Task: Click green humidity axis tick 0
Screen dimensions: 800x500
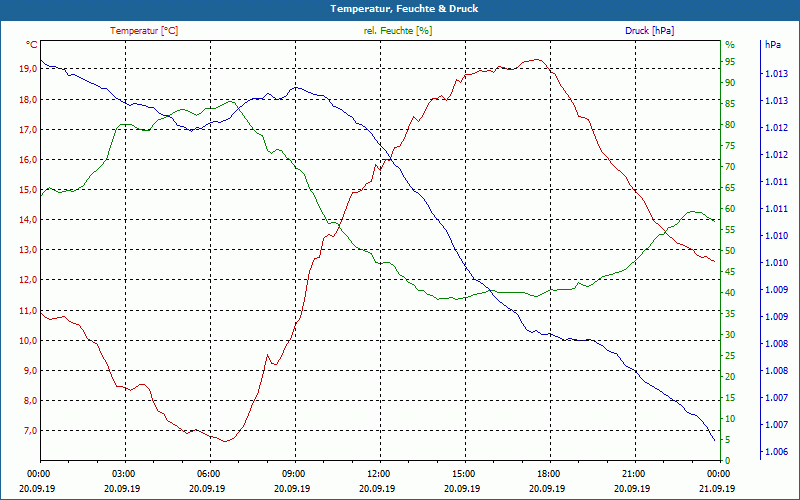Action: click(x=728, y=460)
